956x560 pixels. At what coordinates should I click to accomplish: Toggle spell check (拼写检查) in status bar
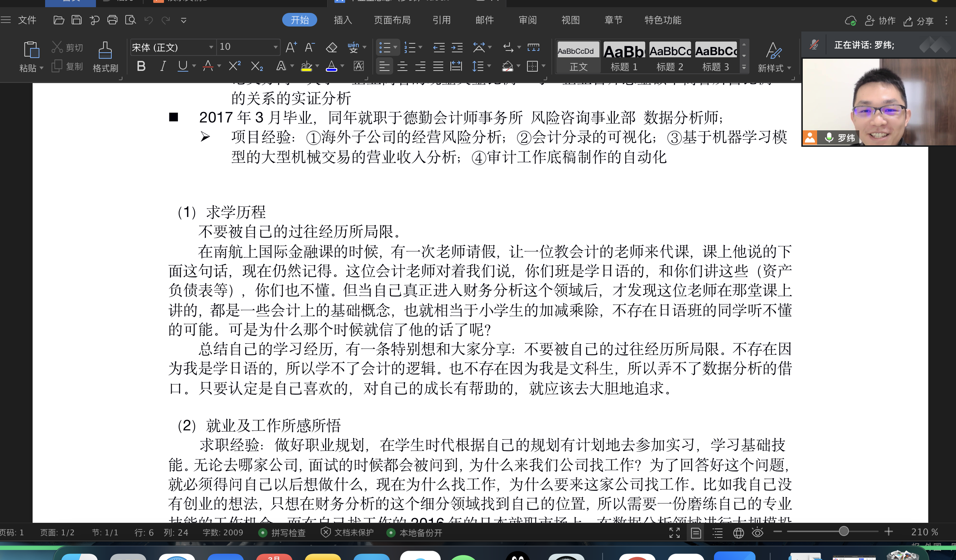pos(282,533)
